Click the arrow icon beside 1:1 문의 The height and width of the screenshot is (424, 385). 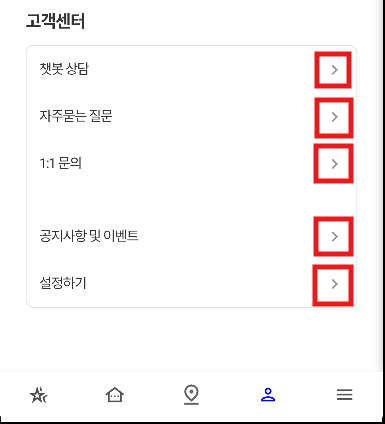[x=335, y=164]
